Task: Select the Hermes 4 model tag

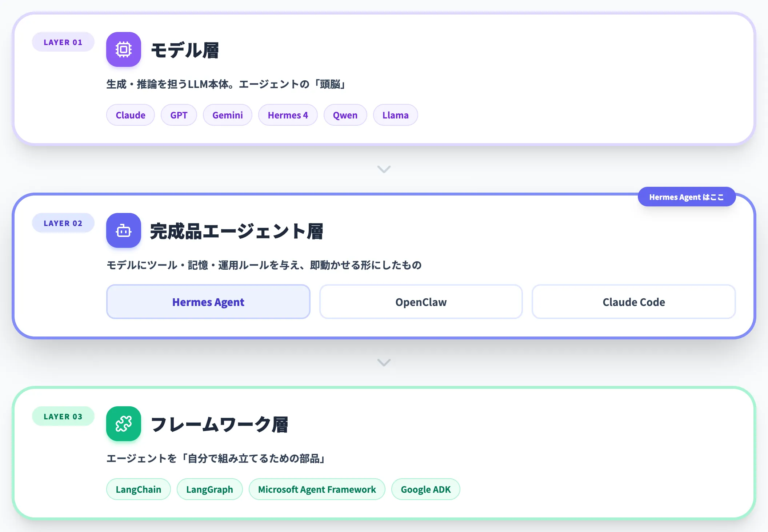Action: (x=288, y=115)
